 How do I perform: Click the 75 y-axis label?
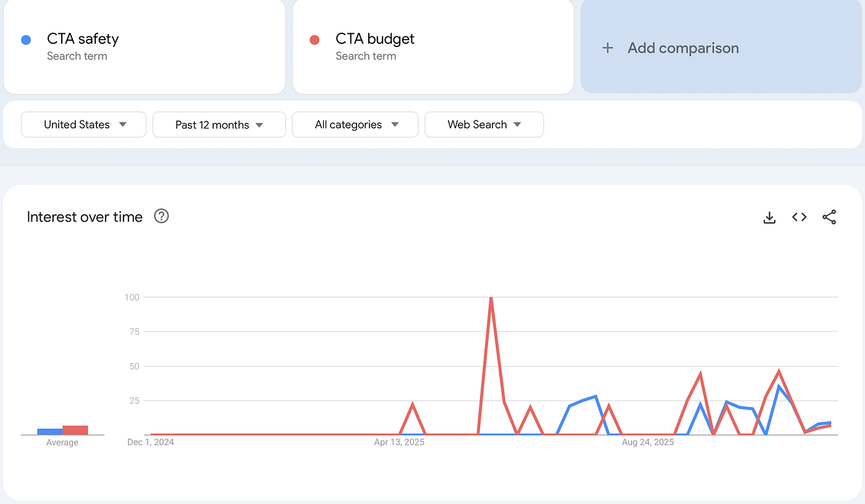(134, 332)
